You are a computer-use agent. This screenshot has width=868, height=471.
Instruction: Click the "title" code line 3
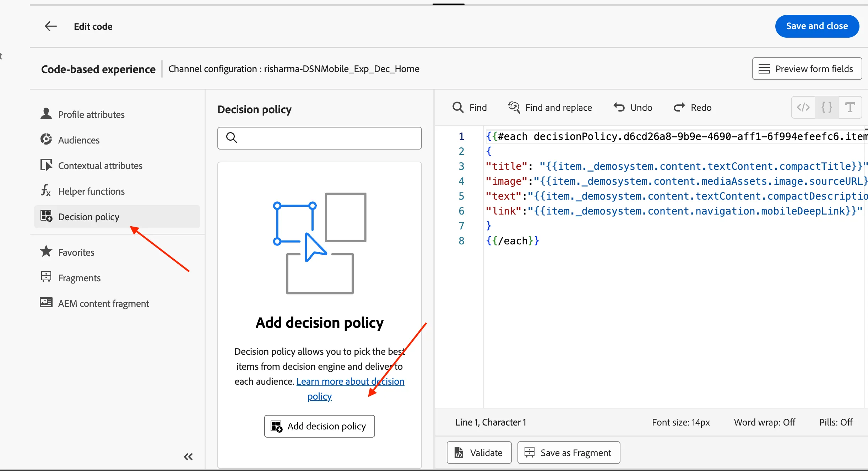point(677,166)
